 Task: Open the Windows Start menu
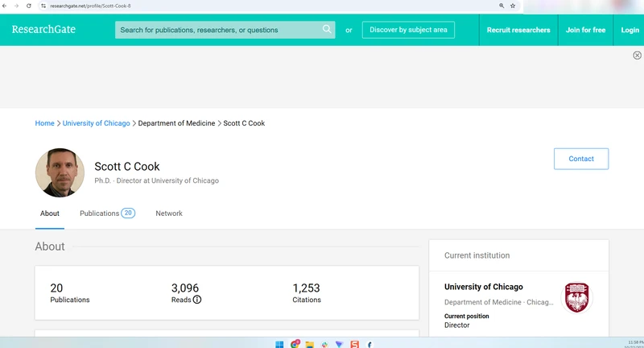(x=279, y=344)
